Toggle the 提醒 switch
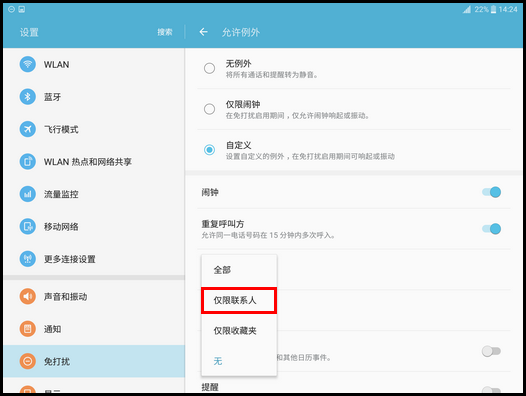 click(x=491, y=390)
